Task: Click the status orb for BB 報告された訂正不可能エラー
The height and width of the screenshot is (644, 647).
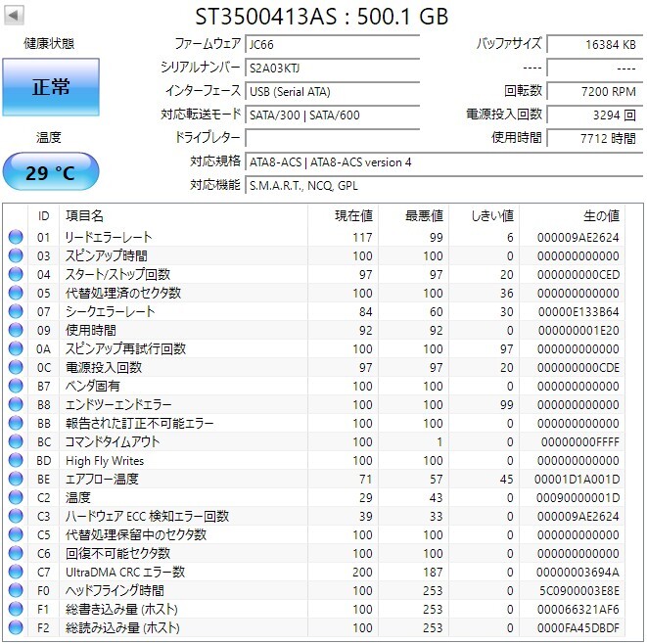Action: [16, 423]
